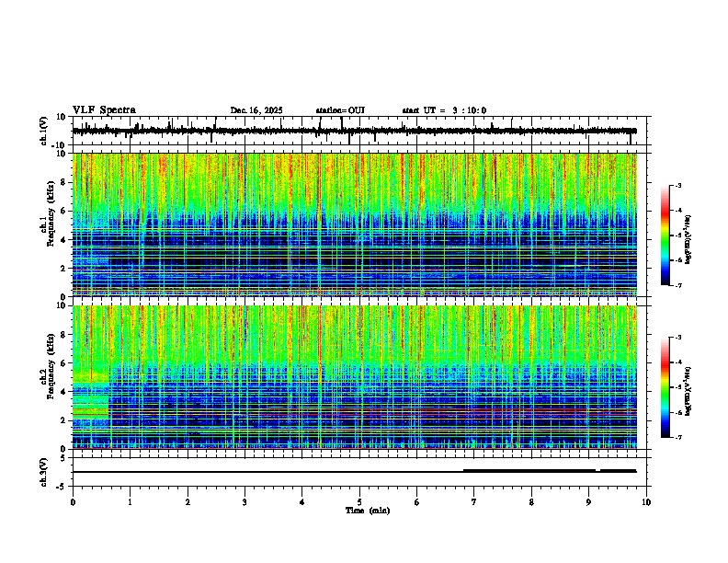The image size is (728, 563).
Task: Click the ch.1 spectrogram "2" kHz tick label
Action: [x=64, y=269]
